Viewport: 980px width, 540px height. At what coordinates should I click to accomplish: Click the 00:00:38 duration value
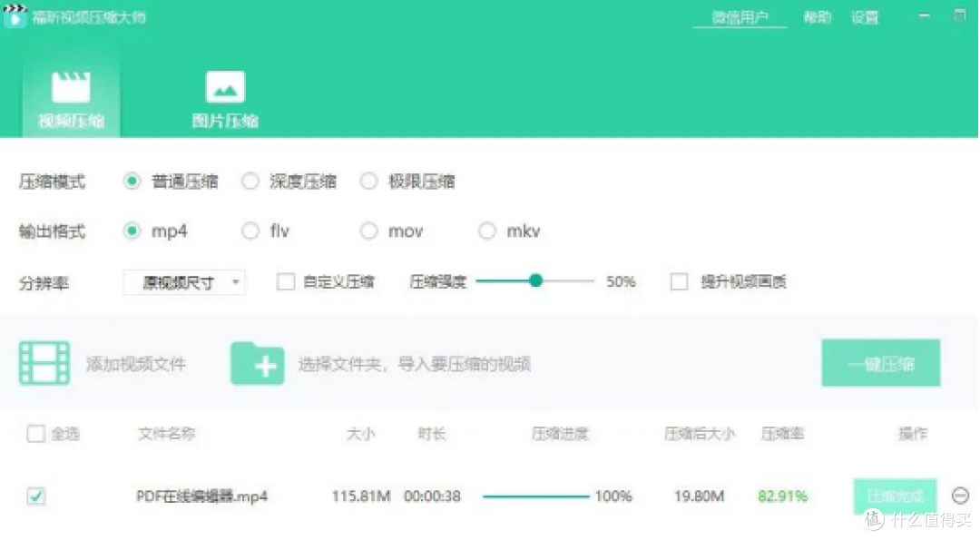(x=433, y=496)
